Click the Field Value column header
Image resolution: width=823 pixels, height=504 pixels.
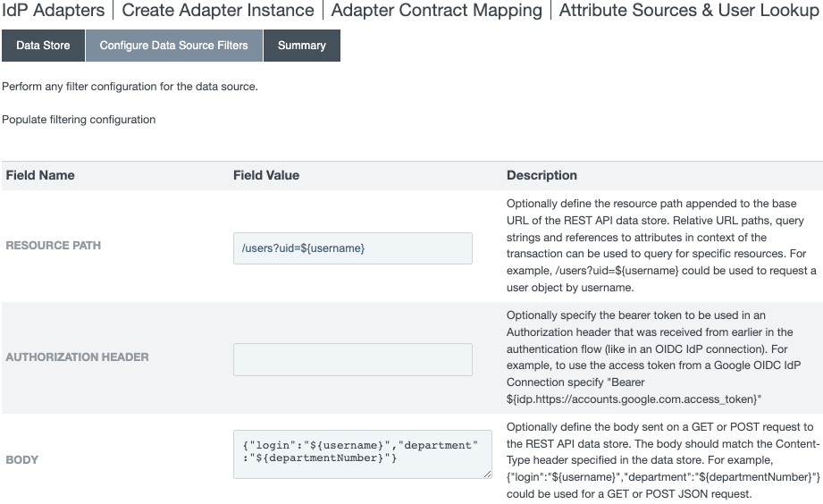[266, 175]
